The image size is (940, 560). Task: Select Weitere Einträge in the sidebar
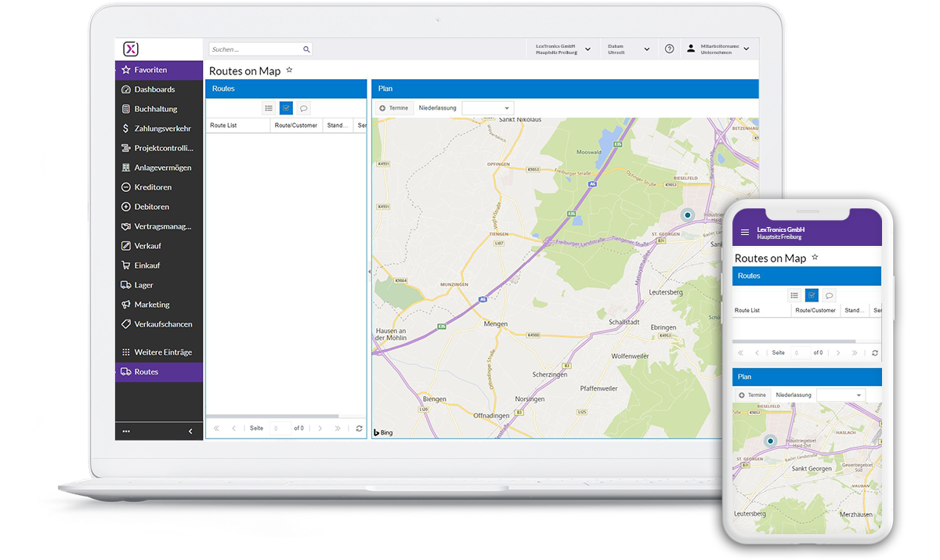[x=162, y=352]
